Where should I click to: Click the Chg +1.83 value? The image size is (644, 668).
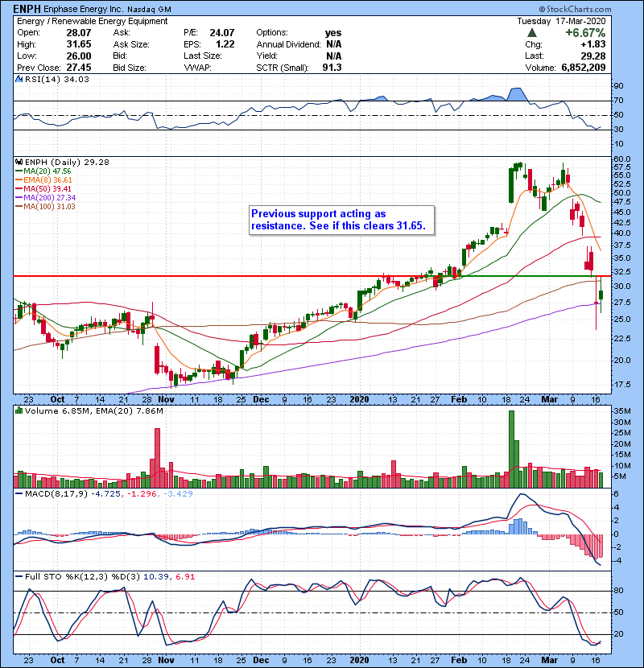click(x=594, y=44)
